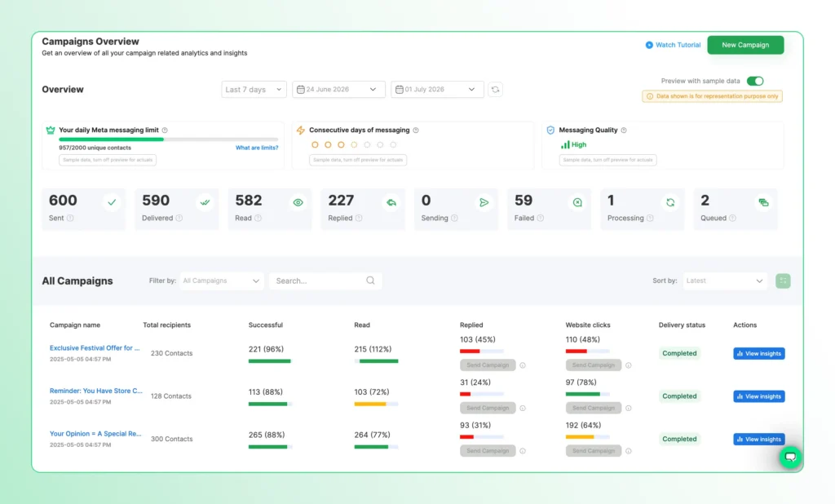Click info icon beside Sent label

pyautogui.click(x=70, y=218)
